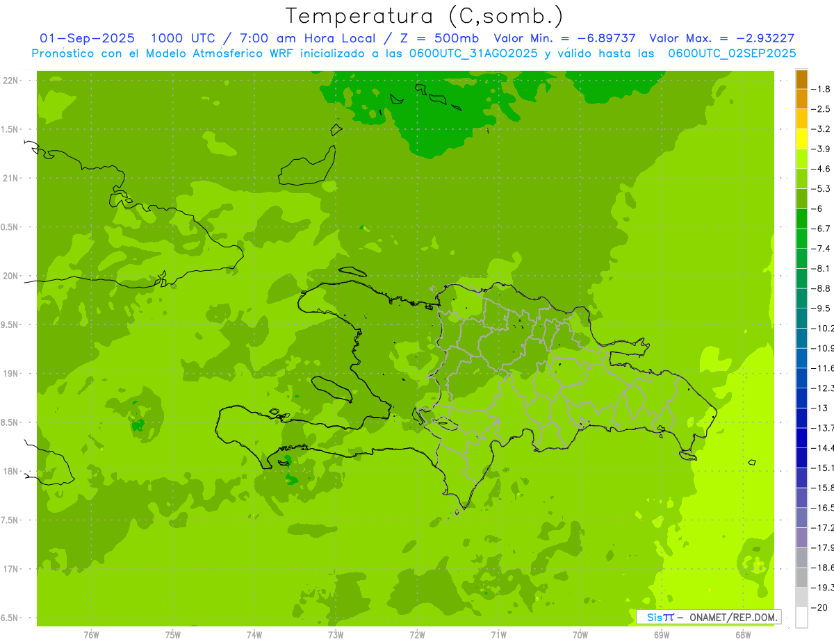Click the "21N" latitude axis label
The image size is (834, 644).
[x=11, y=179]
